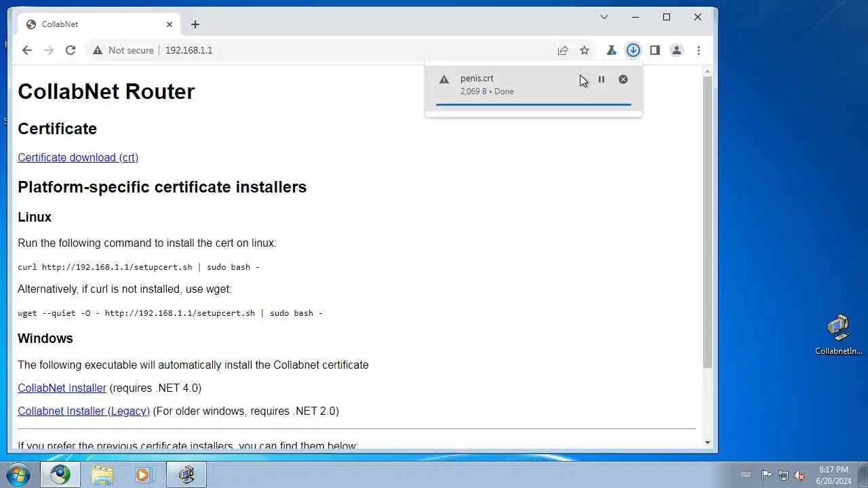This screenshot has height=488, width=868.
Task: Click the Not secure label text
Action: [131, 50]
